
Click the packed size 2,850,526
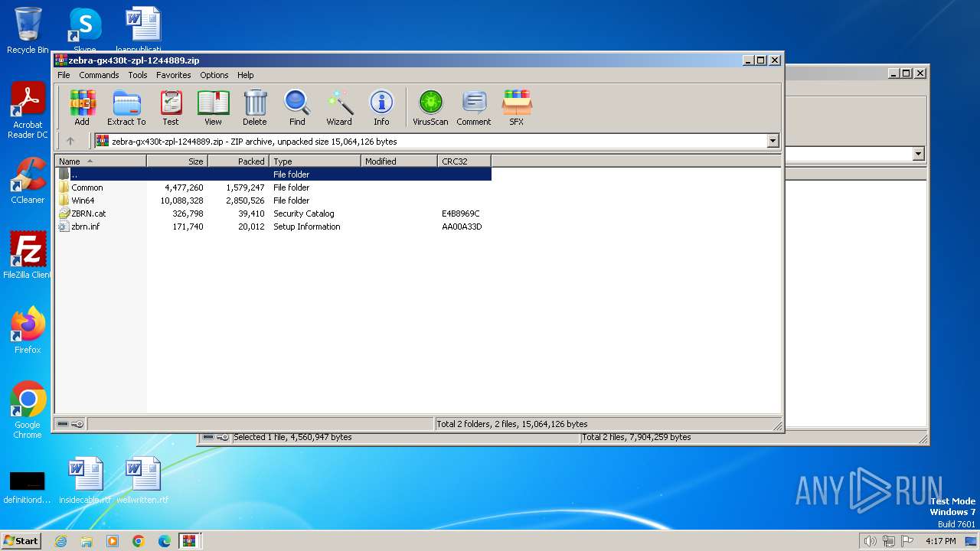click(245, 201)
